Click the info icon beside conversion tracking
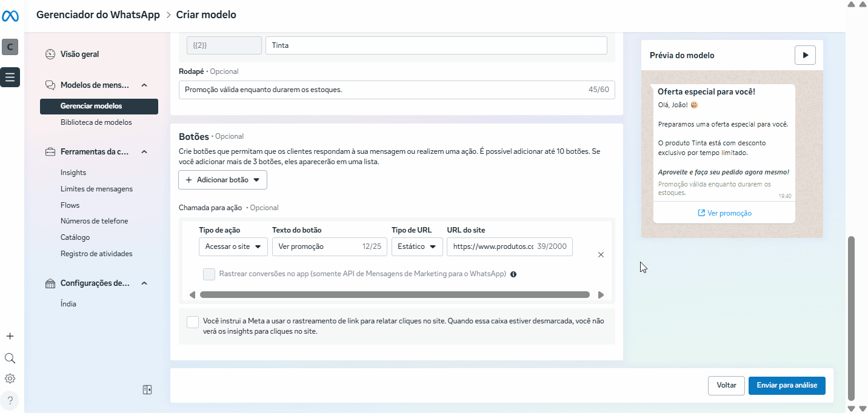The image size is (868, 413). pyautogui.click(x=513, y=274)
